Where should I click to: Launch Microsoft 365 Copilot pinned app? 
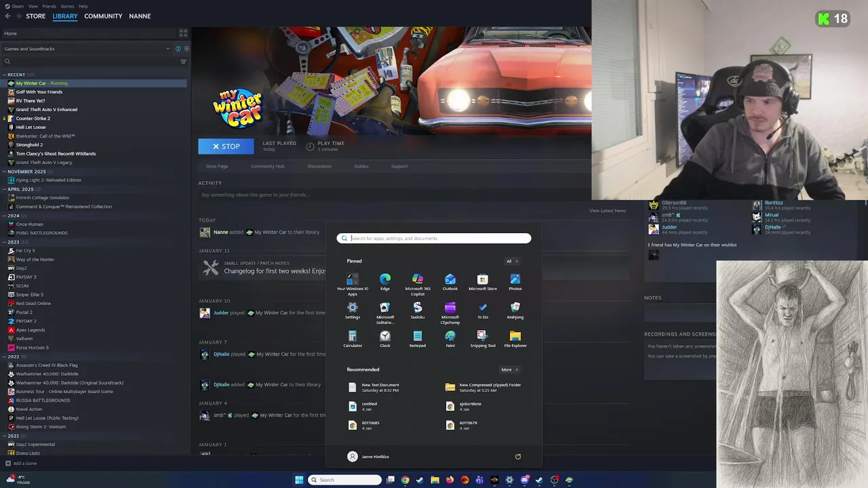(418, 285)
